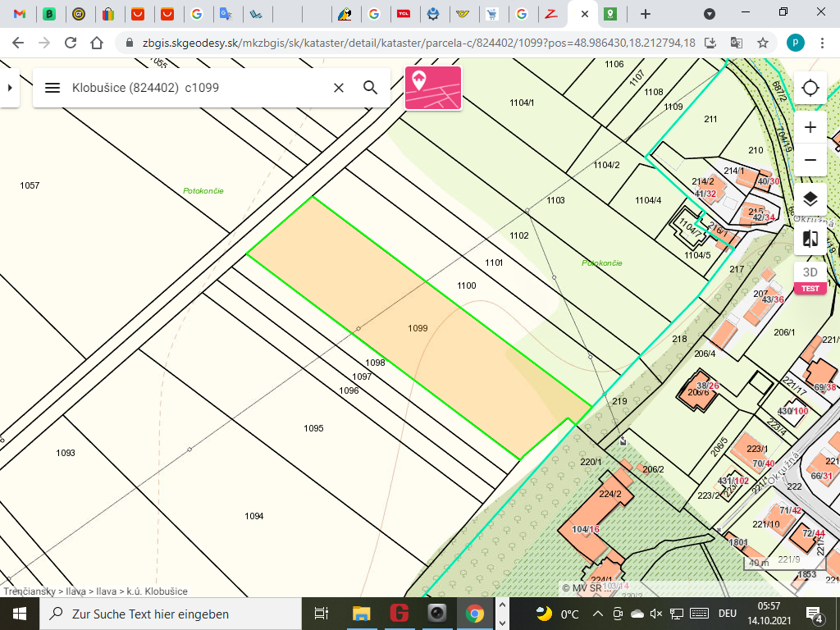Screen dimensions: 840x630
Task: Center map on my location
Action: (x=810, y=89)
